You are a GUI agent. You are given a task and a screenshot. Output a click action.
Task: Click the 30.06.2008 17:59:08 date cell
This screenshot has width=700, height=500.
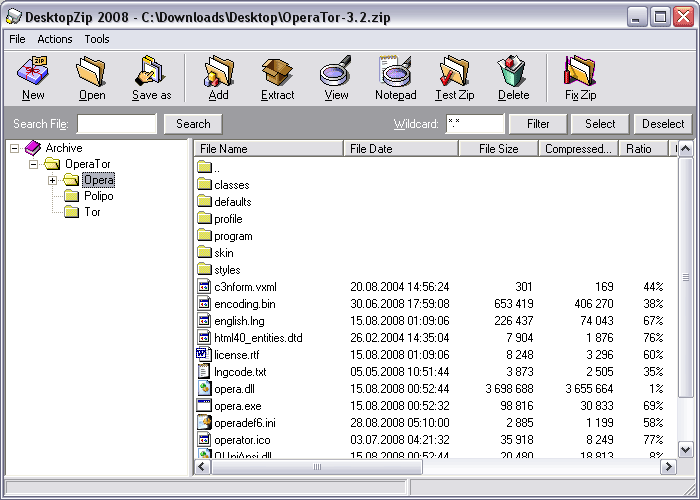click(400, 304)
